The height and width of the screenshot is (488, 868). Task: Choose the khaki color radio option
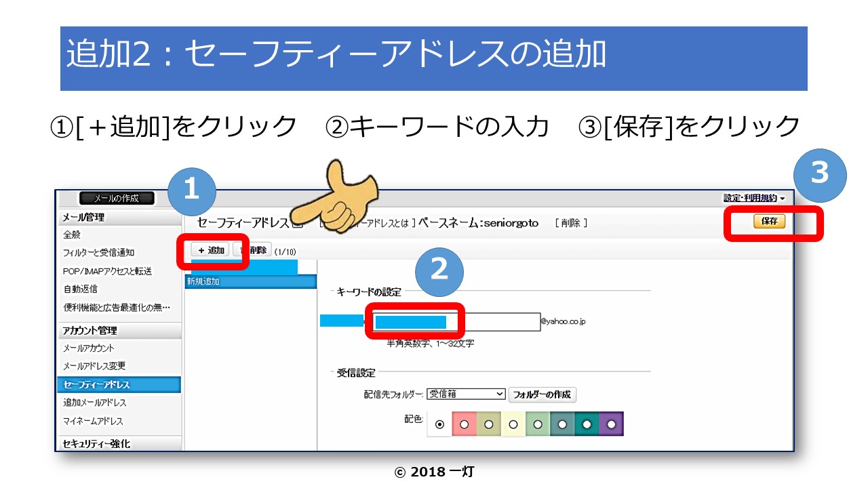[x=489, y=424]
